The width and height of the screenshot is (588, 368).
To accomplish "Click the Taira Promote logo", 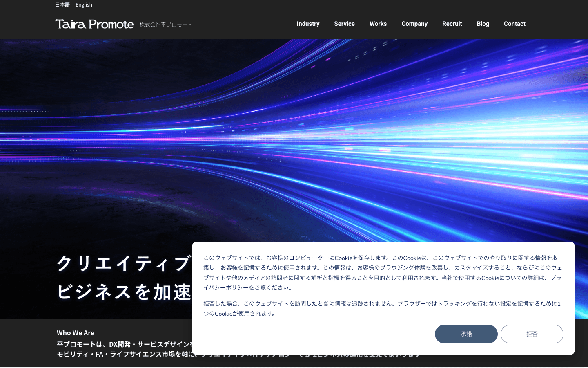I will click(x=94, y=24).
